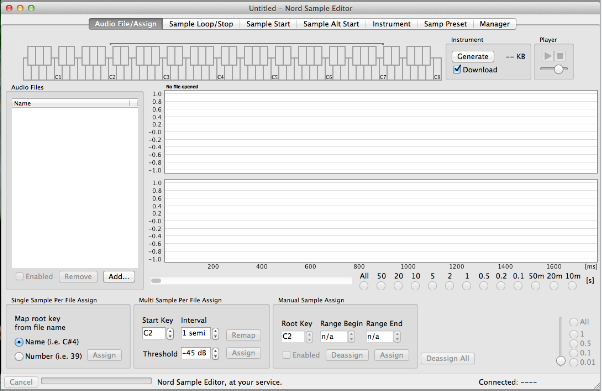Click the Threshold field -45 dB
This screenshot has width=602, height=391.
(x=196, y=353)
